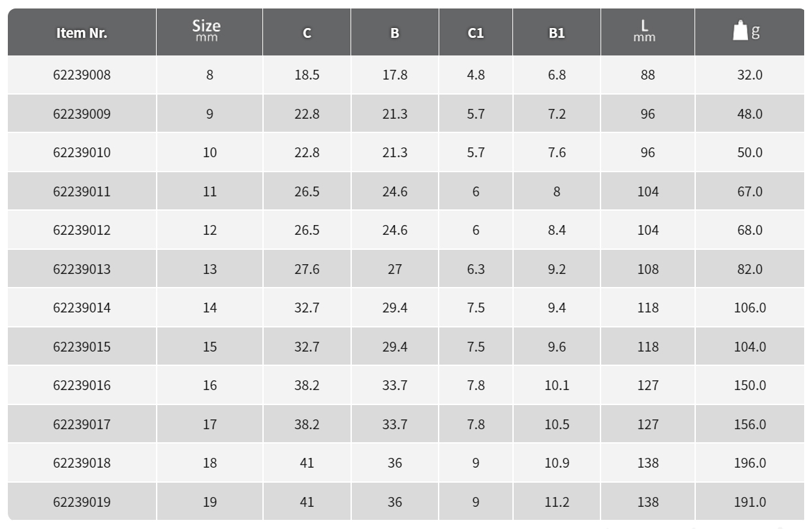The height and width of the screenshot is (529, 812).
Task: Select the C1 column header
Action: point(476,32)
